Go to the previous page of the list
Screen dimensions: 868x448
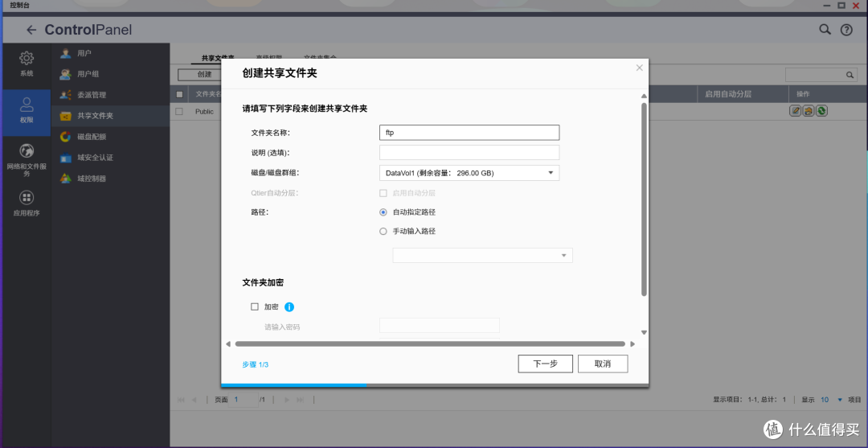click(194, 400)
